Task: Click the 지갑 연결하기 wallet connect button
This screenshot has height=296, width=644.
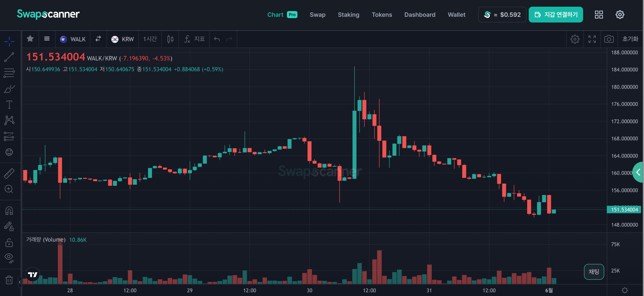Action: (x=556, y=15)
